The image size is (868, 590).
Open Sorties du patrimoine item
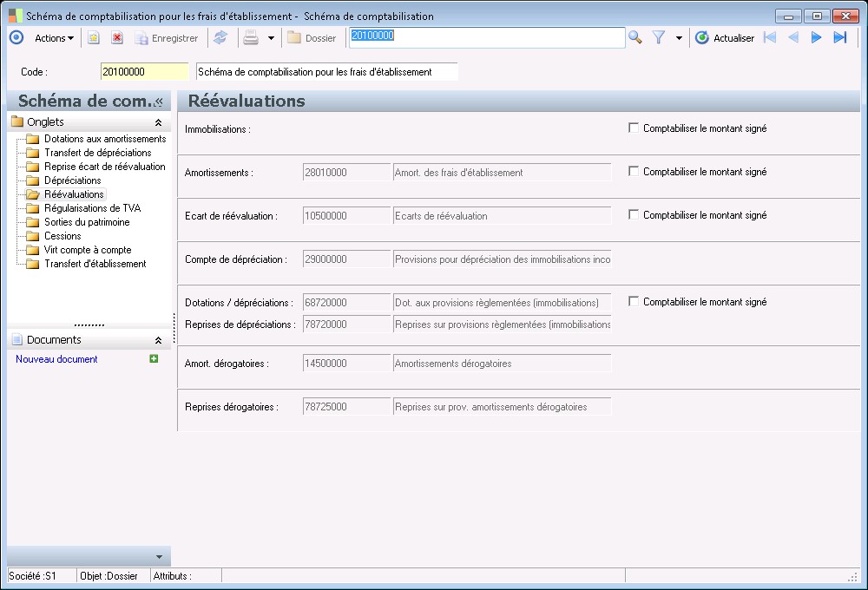click(87, 222)
